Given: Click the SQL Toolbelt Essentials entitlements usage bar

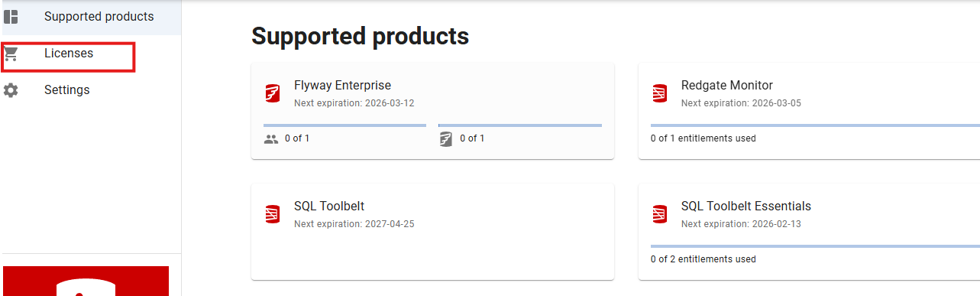Looking at the screenshot, I should (815, 246).
